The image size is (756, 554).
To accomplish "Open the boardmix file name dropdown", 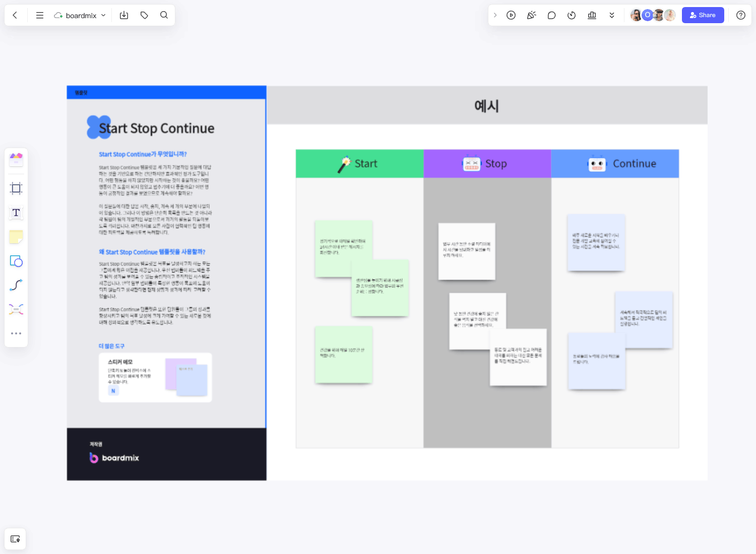I will (80, 15).
